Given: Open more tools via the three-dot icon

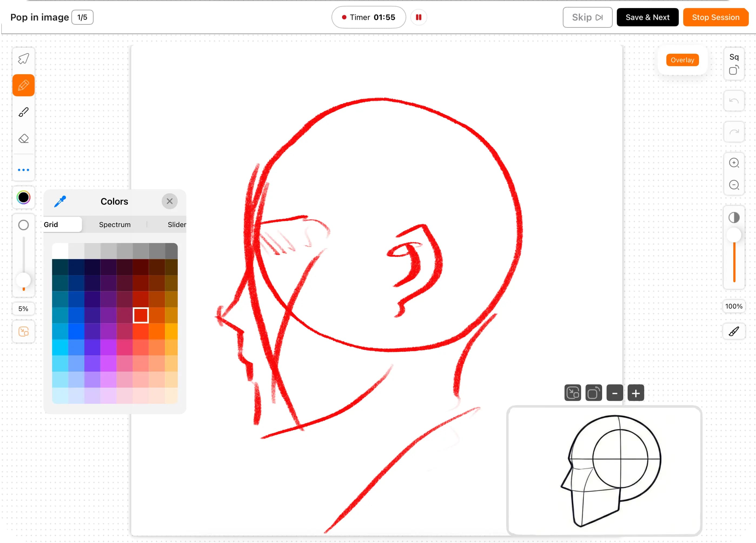Looking at the screenshot, I should click(23, 170).
